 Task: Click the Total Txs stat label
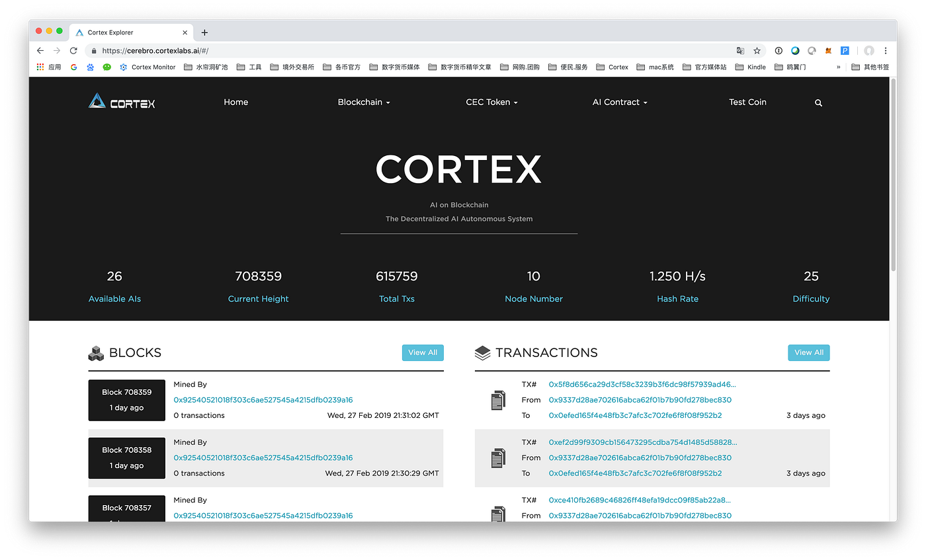[x=397, y=299]
